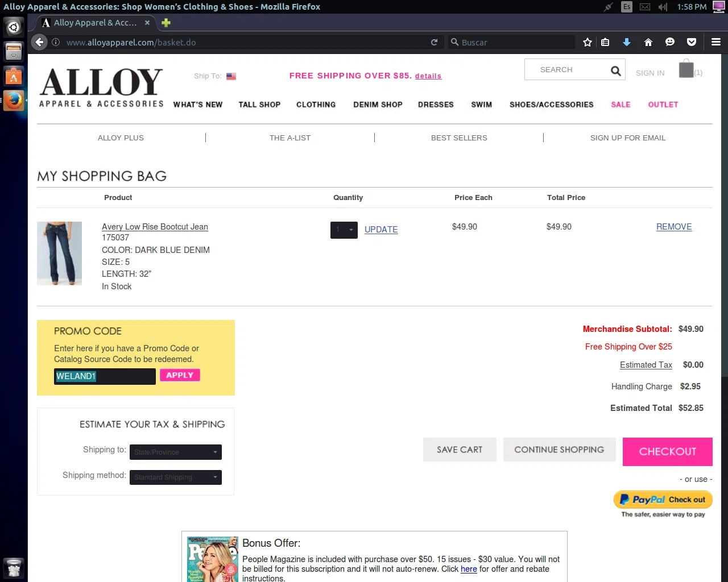Open the sound volume indicator
The height and width of the screenshot is (582, 728).
coord(663,7)
